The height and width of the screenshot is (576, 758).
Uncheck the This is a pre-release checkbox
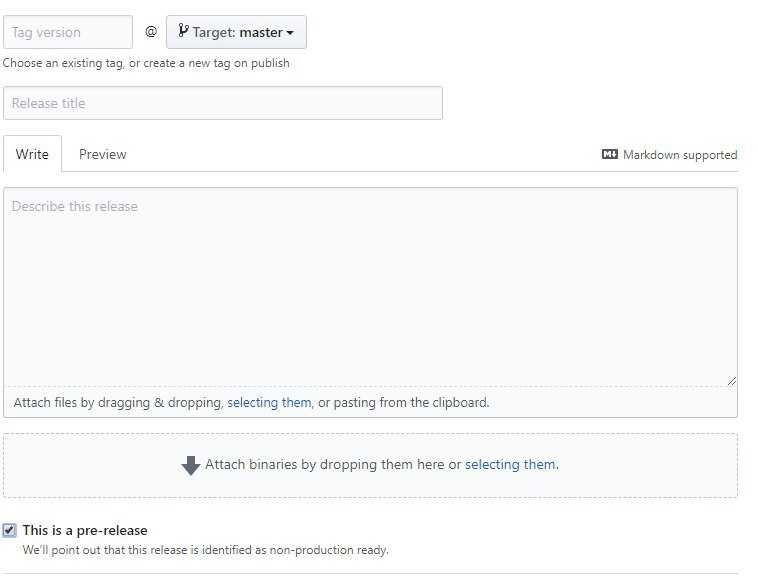click(9, 531)
